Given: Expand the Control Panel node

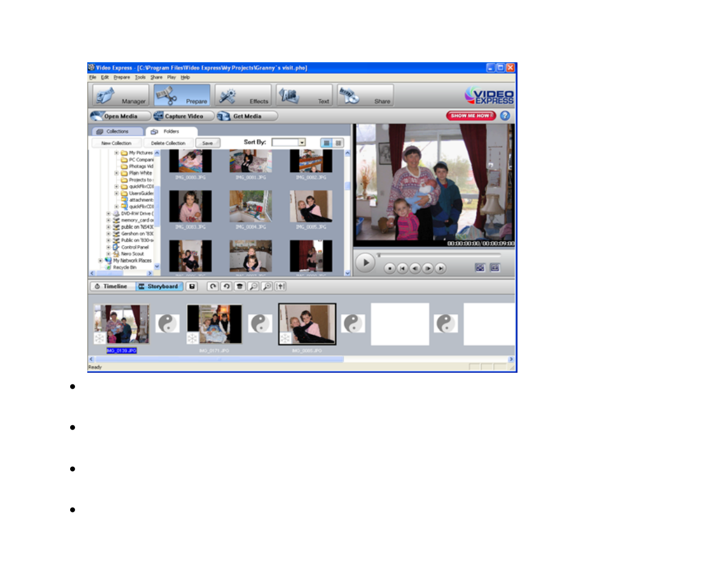Looking at the screenshot, I should click(x=109, y=247).
